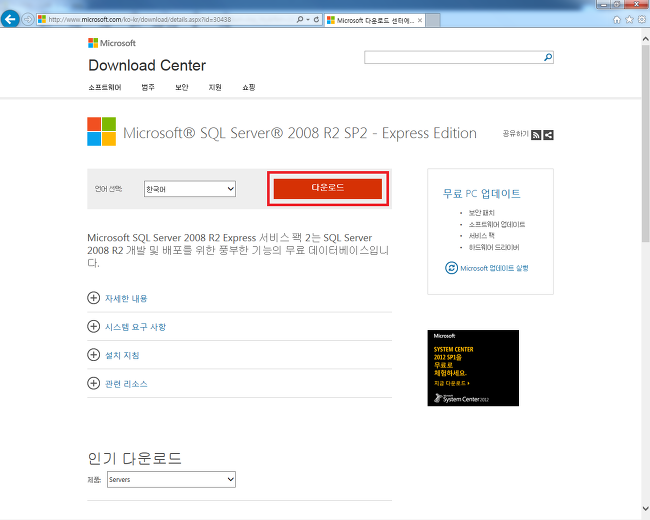
Task: Click the SQL Server 2008 R2 SP2 title
Action: click(300, 133)
